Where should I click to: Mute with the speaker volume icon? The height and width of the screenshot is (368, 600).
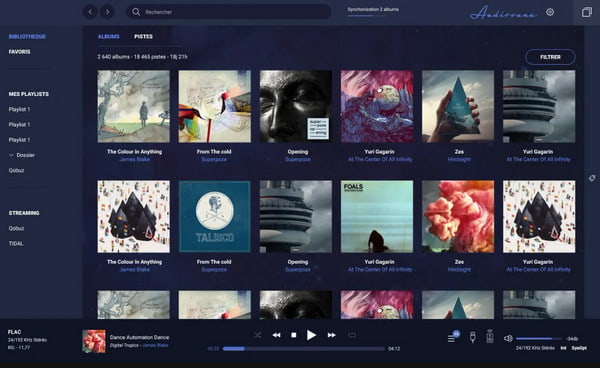[508, 339]
